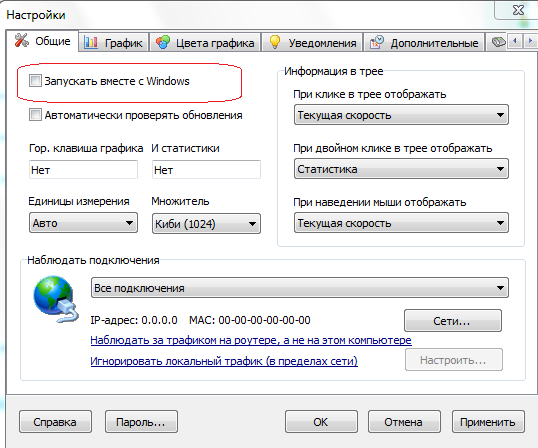Click the Применить button
The width and height of the screenshot is (538, 448).
[x=488, y=422]
